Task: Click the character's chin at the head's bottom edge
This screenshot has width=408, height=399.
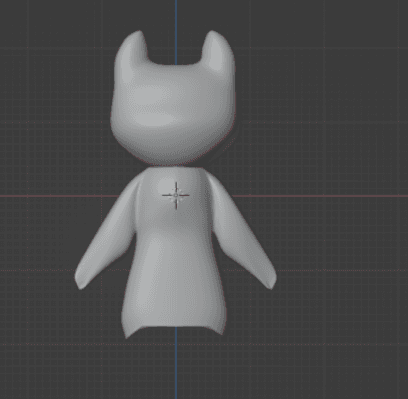Action: coord(173,162)
